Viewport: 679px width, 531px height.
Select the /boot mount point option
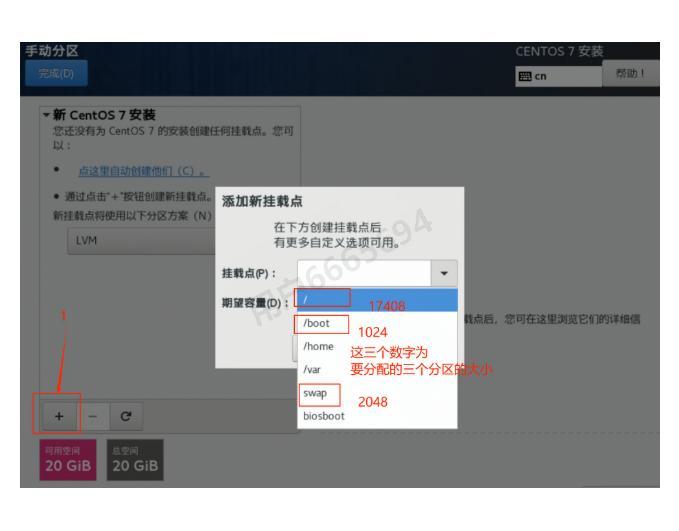point(377,323)
